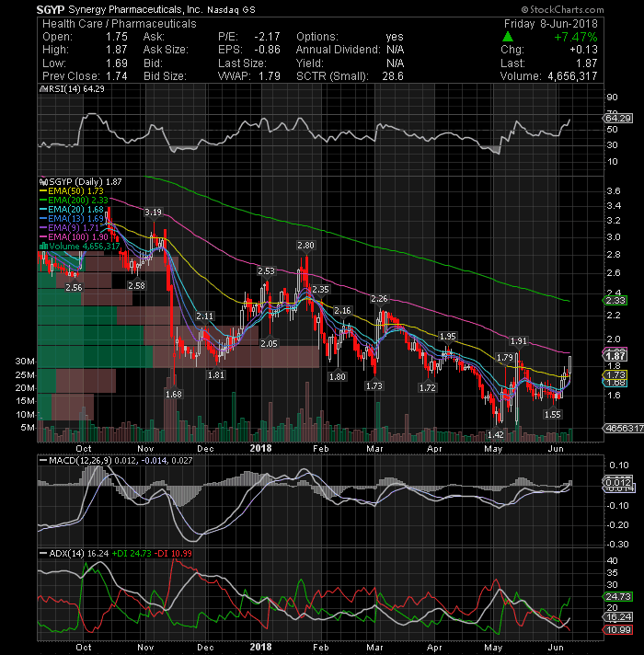
Task: Click the 2.11 price label
Action: 204,316
